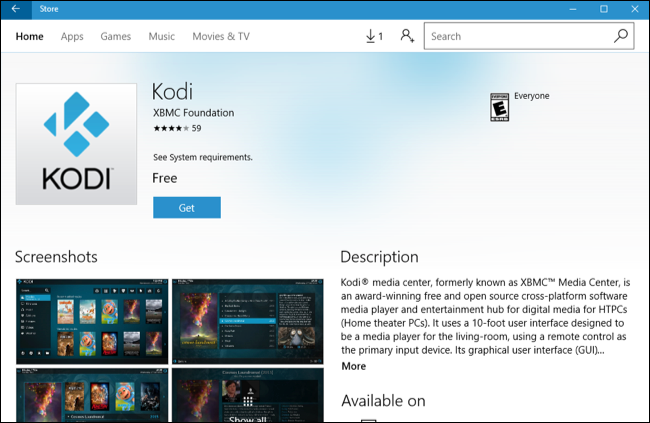Switch to the Movies & TV tab
The width and height of the screenshot is (650, 423).
pos(221,36)
